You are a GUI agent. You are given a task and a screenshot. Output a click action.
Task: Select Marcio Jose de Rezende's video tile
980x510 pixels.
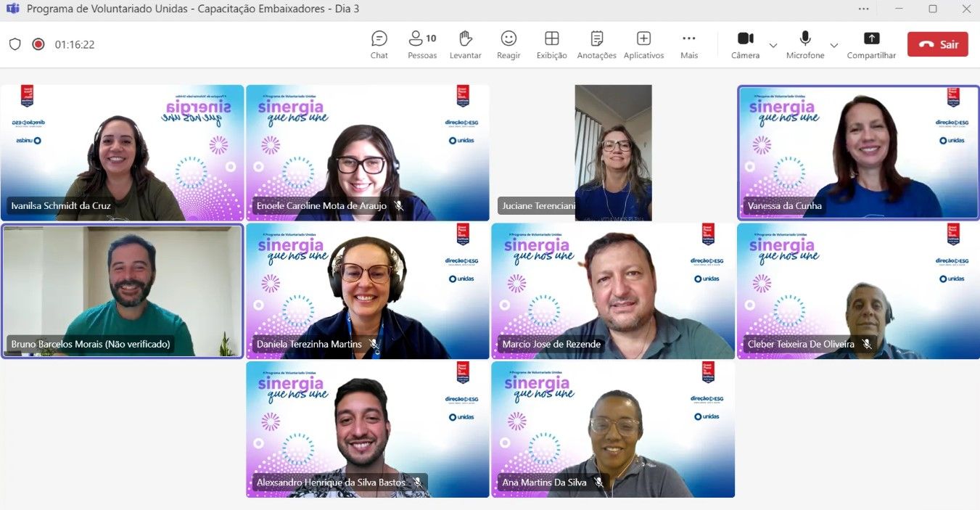click(x=613, y=291)
